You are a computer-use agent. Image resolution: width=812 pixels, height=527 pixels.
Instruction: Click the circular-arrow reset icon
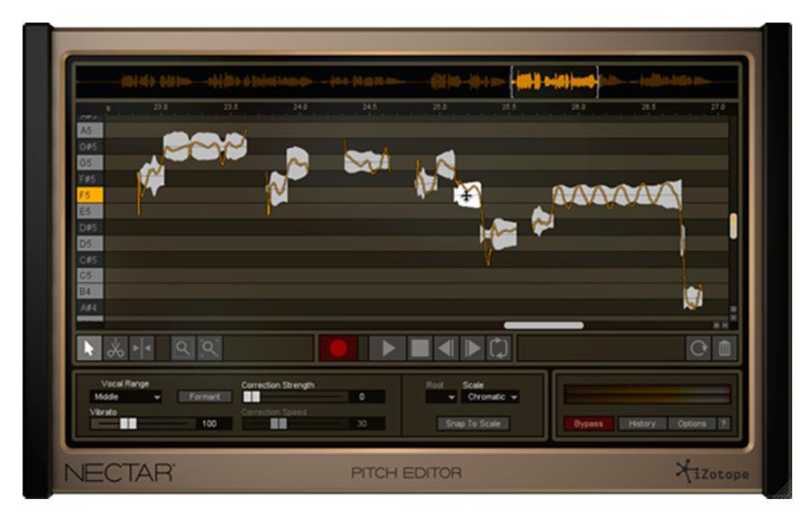[698, 348]
